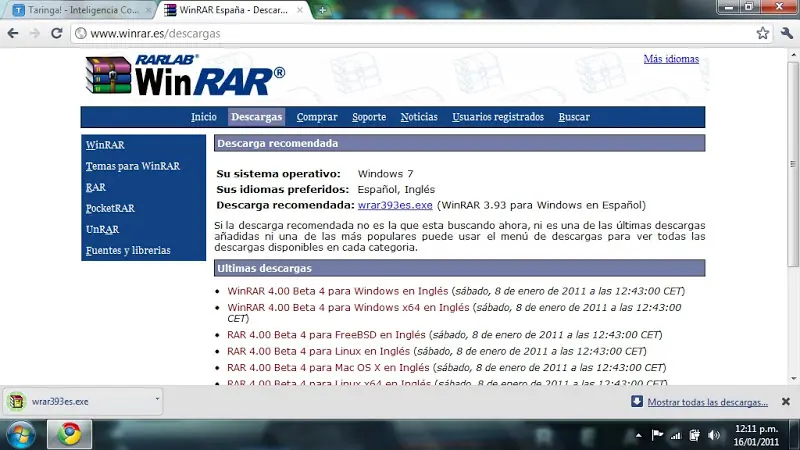800x450 pixels.
Task: Click Mostrar todas las descargas link
Action: (x=708, y=402)
